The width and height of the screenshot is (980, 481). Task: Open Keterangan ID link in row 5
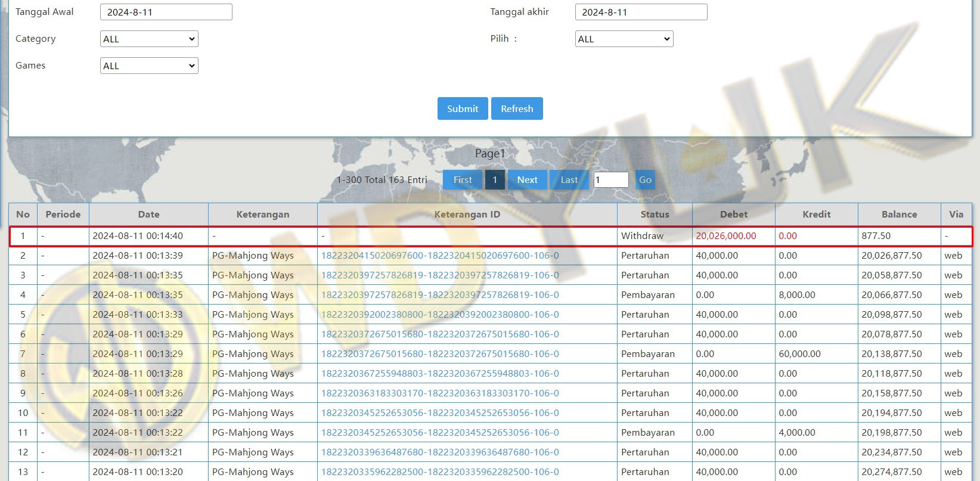tap(440, 314)
